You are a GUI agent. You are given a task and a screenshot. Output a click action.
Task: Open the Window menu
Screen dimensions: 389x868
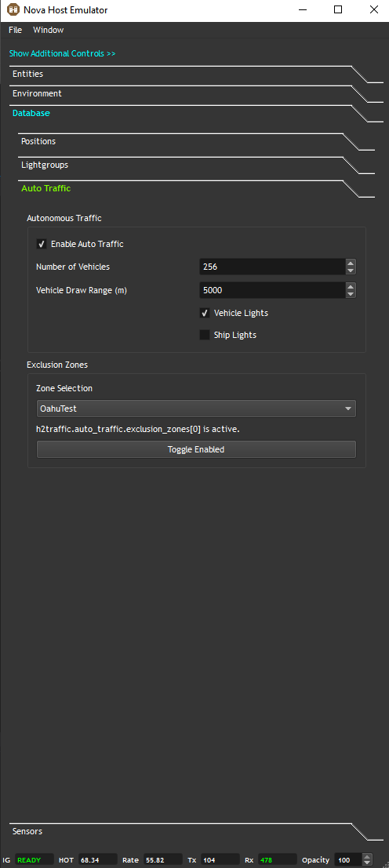click(x=48, y=30)
